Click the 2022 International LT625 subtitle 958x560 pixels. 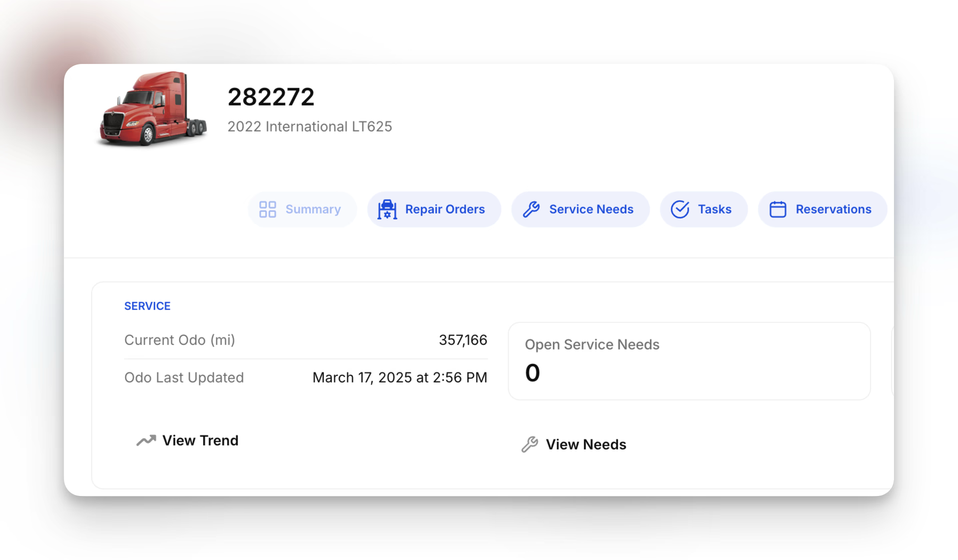point(310,126)
